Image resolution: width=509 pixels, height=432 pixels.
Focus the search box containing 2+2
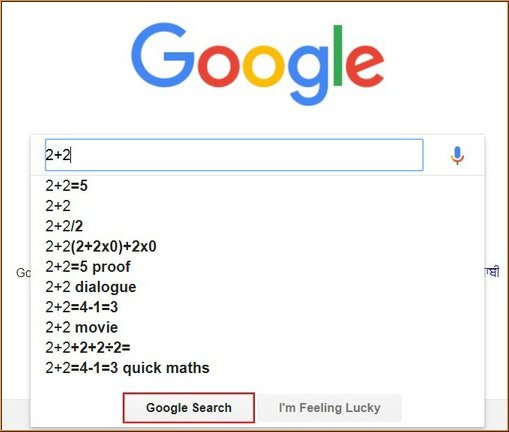coord(234,155)
